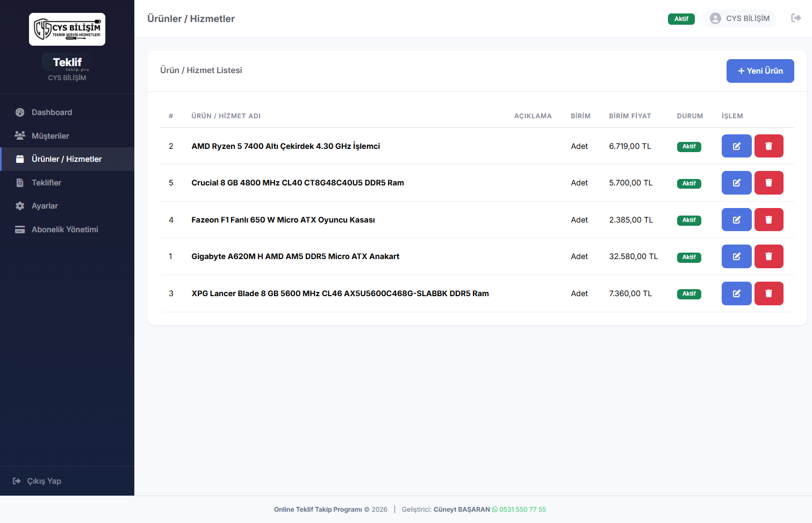812x523 pixels.
Task: Delete the Fazeon F1 Oyuncu Kasası product
Action: coord(769,220)
